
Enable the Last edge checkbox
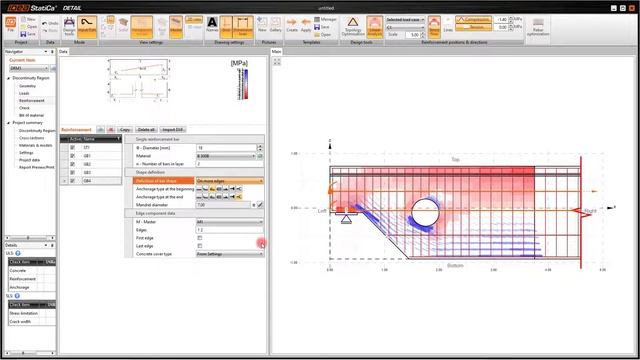click(x=200, y=246)
